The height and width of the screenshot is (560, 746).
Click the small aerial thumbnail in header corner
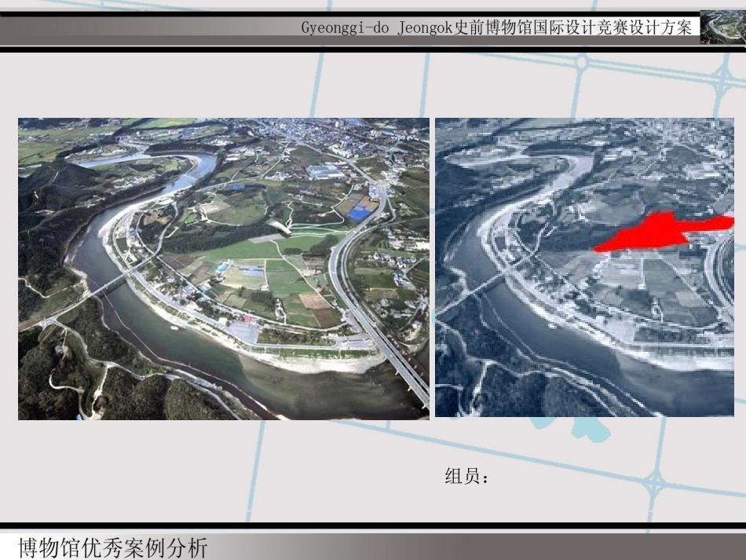point(723,27)
